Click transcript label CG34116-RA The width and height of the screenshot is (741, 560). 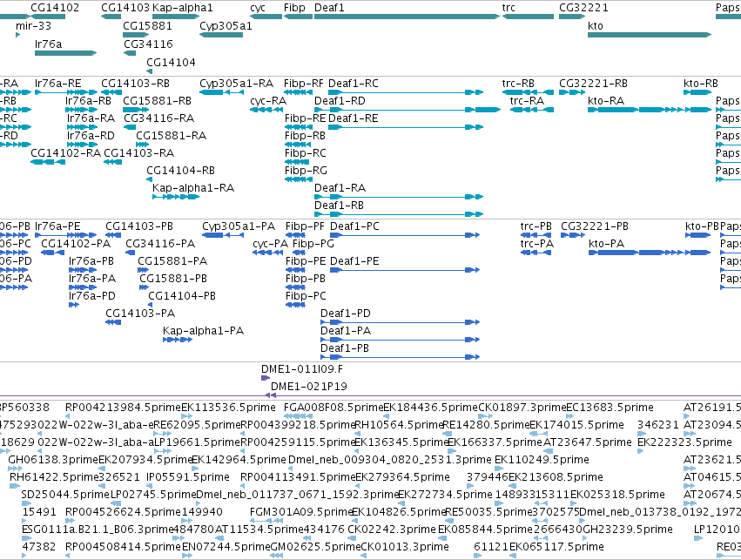[x=158, y=118]
